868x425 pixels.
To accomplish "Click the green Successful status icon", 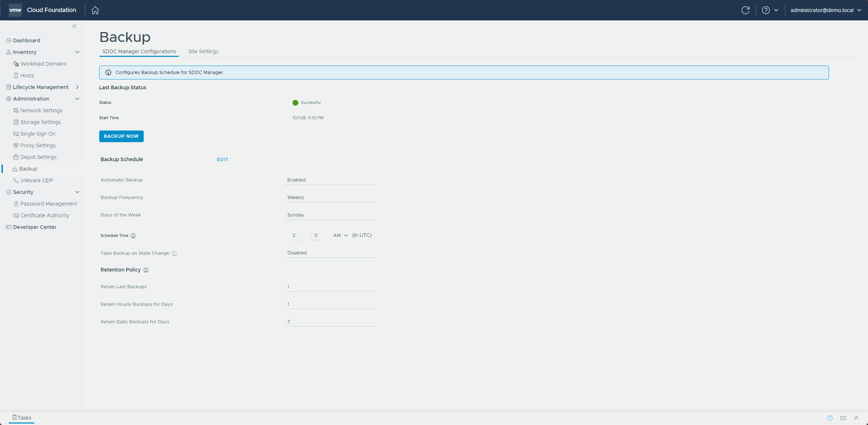I will [295, 103].
